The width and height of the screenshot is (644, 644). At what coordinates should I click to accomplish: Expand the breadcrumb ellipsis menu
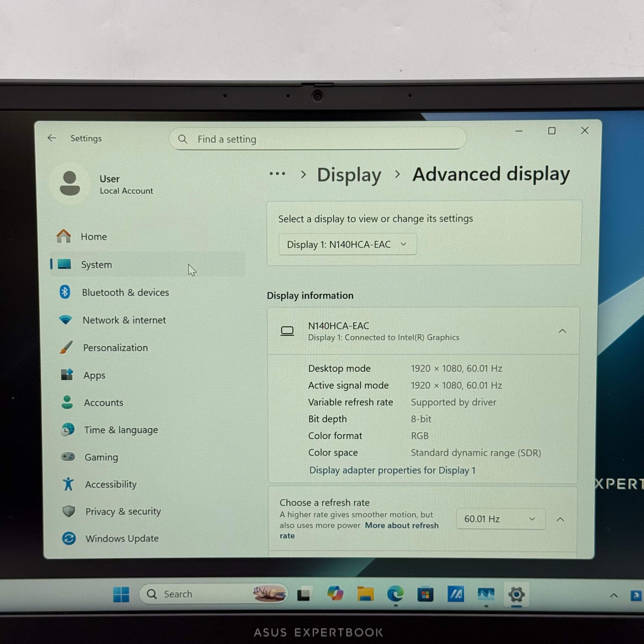pos(278,174)
